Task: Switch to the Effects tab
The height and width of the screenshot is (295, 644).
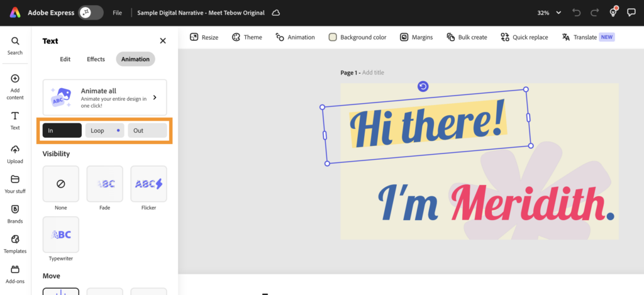Action: [96, 59]
